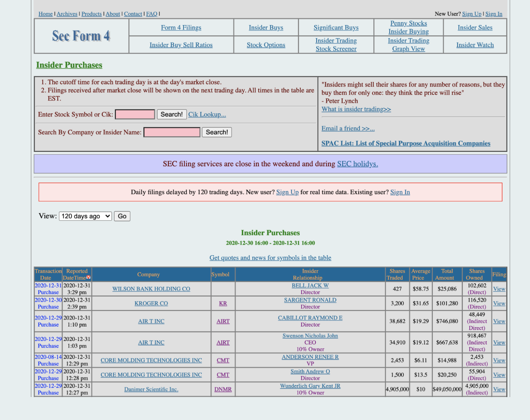The width and height of the screenshot is (530, 420).
Task: Click the Shares Owned column header
Action: click(477, 274)
